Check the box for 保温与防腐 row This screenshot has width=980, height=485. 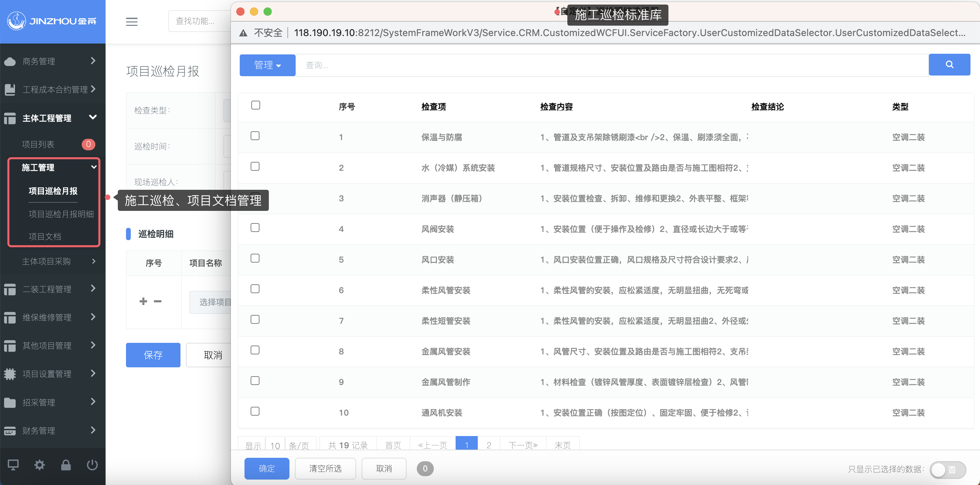click(255, 136)
